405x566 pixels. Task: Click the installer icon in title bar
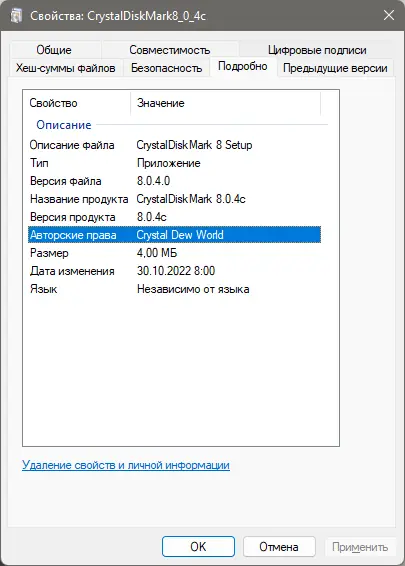pos(16,16)
